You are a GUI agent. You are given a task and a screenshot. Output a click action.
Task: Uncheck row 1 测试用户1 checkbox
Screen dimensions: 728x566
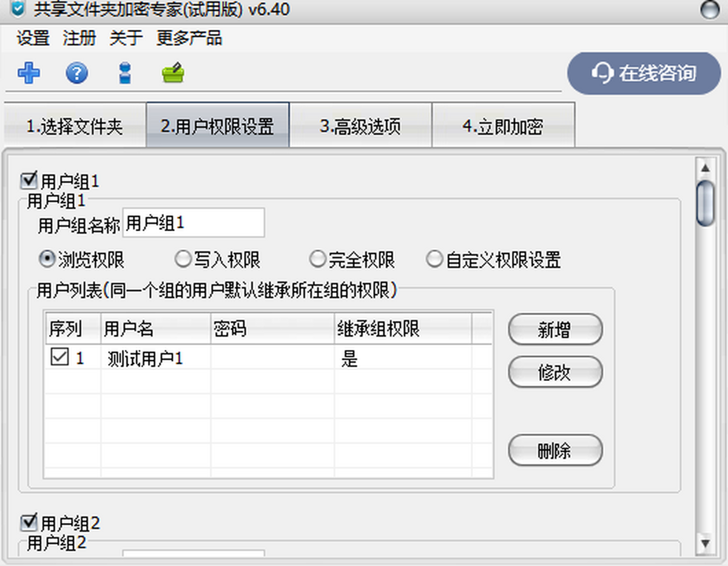tap(59, 358)
